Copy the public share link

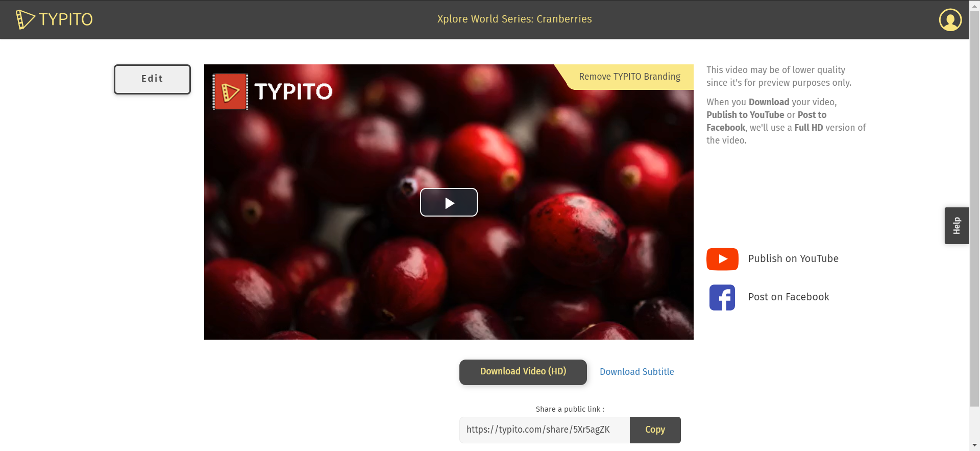[x=655, y=430]
